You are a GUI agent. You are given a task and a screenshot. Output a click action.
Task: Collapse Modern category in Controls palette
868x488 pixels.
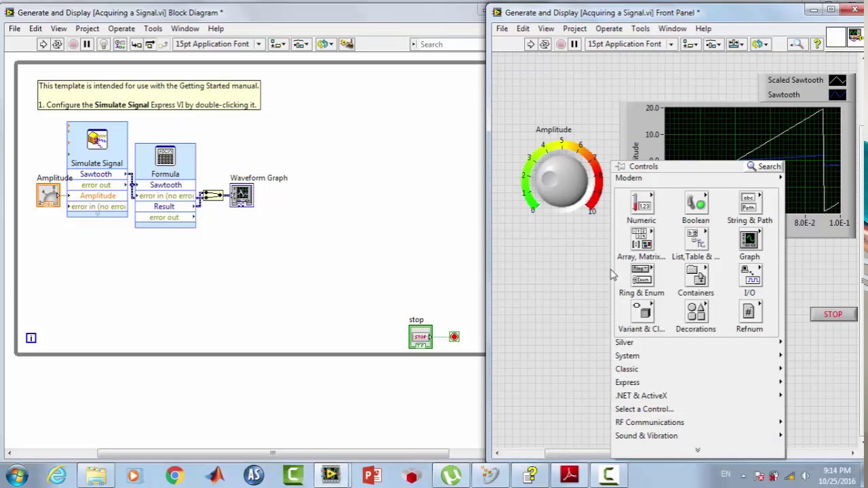tap(698, 178)
